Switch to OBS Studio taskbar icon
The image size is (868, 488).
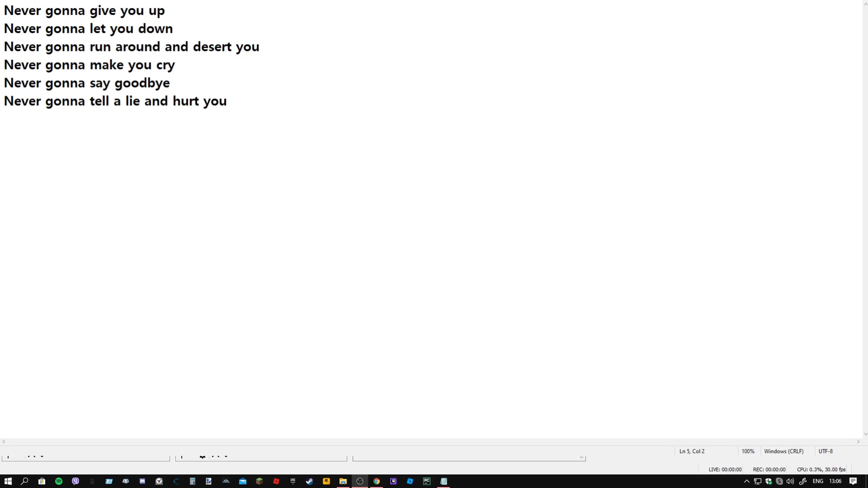tap(360, 481)
